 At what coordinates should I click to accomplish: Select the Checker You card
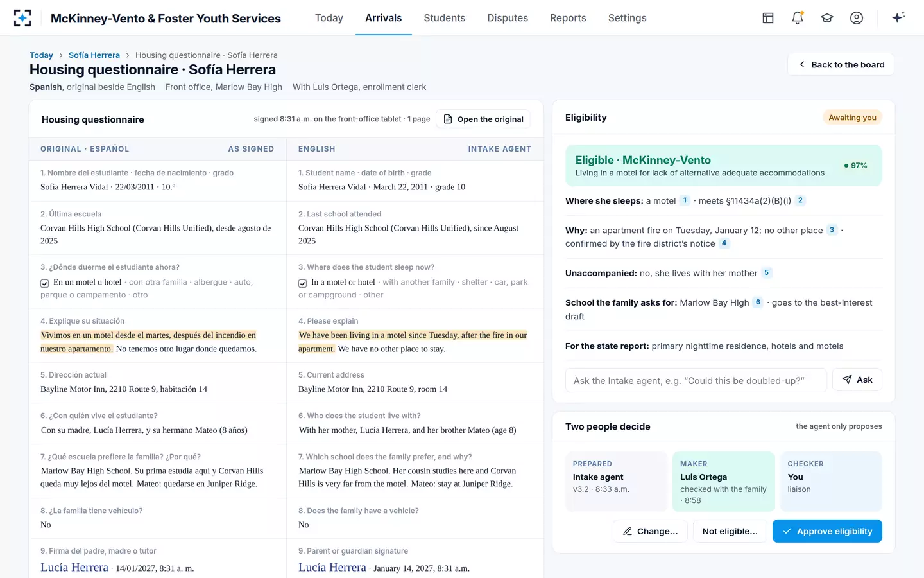coord(831,482)
